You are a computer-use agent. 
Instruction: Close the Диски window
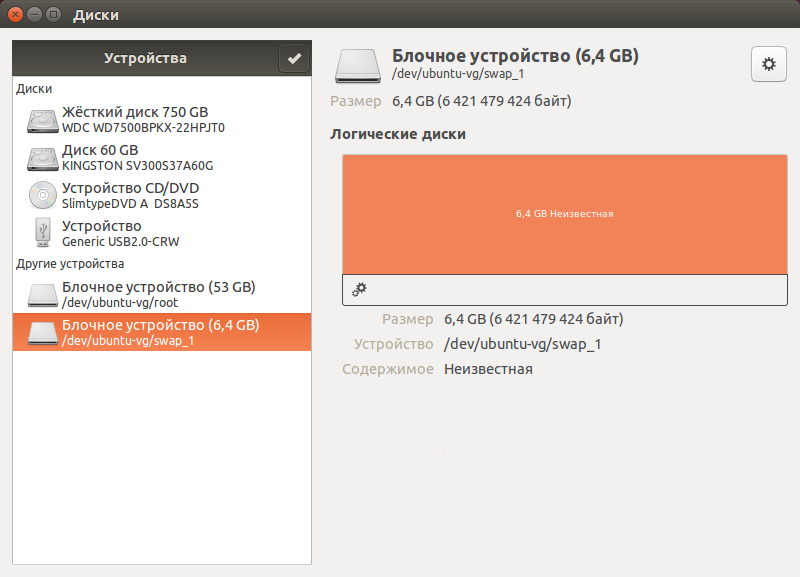pyautogui.click(x=15, y=15)
